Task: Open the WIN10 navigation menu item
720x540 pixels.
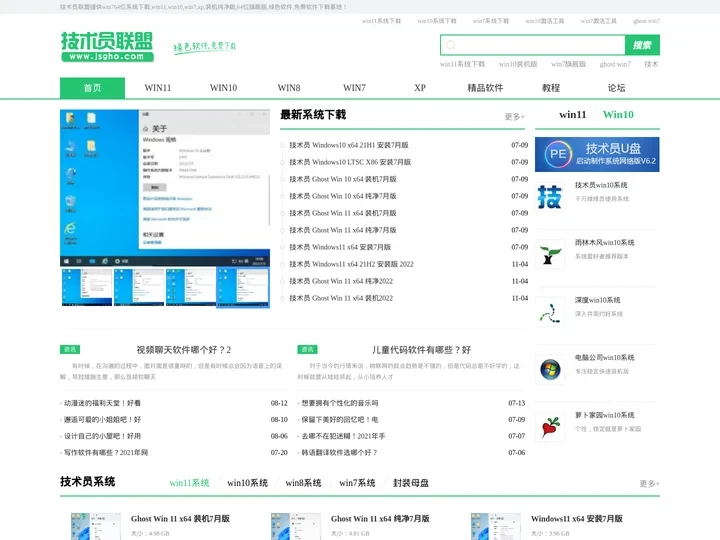Action: click(223, 88)
